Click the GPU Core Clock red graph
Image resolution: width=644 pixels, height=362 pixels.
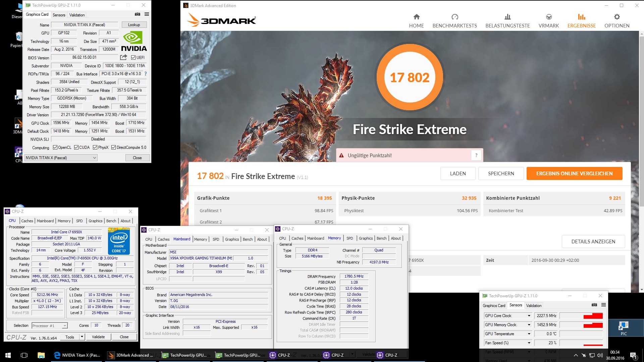(x=581, y=316)
